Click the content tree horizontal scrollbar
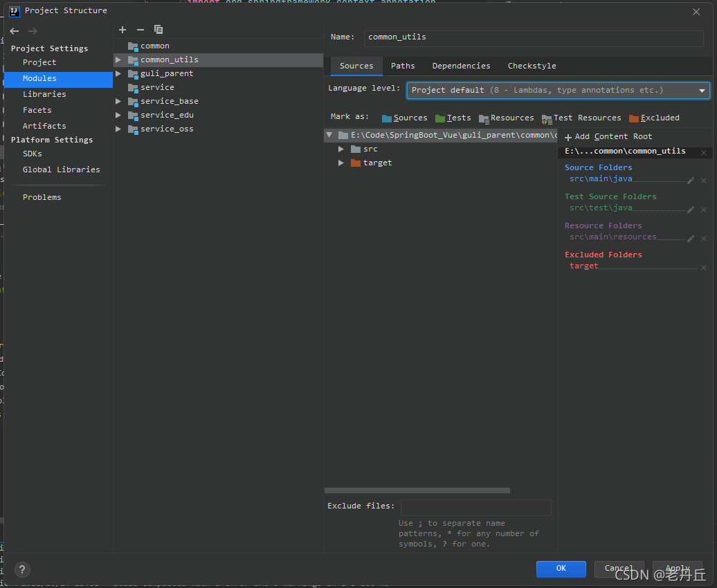This screenshot has height=588, width=717. tap(417, 490)
